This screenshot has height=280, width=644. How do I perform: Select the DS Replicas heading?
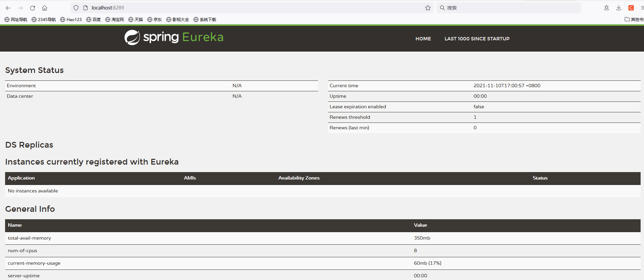click(x=29, y=145)
